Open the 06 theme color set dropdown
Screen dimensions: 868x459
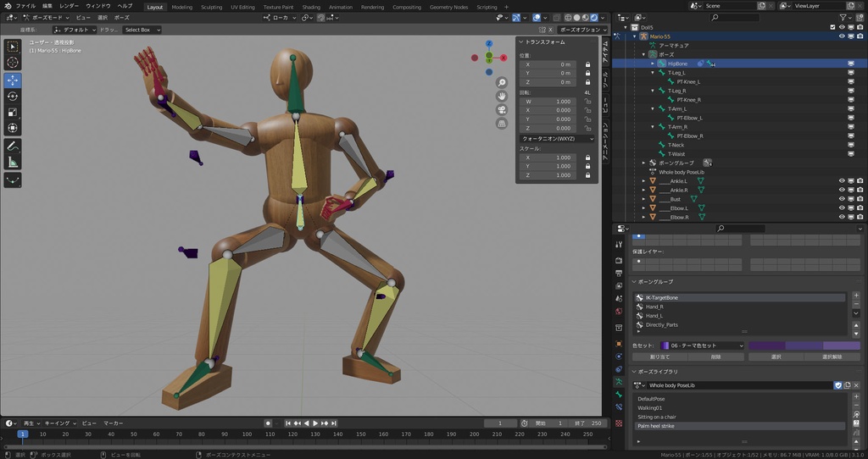pos(702,346)
